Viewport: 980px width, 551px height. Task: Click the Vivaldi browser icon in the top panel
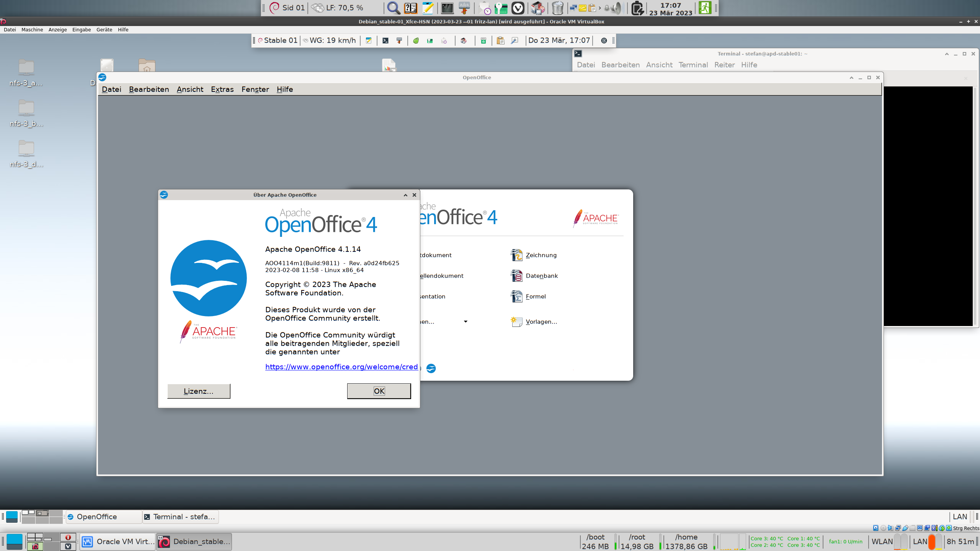pyautogui.click(x=518, y=8)
